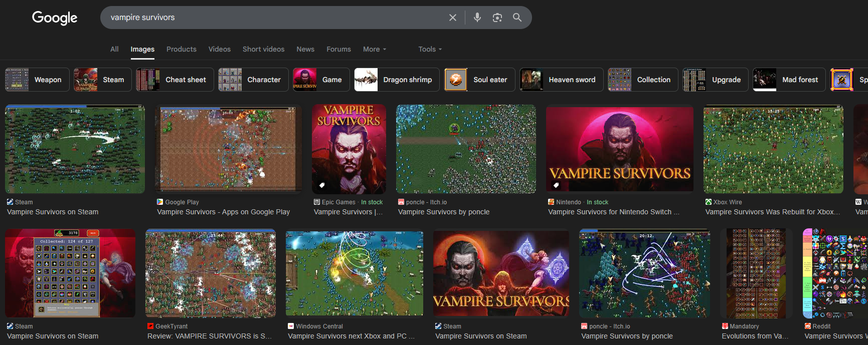This screenshot has height=345, width=868.
Task: Click the GeekTyrant source favicon
Action: click(x=150, y=326)
